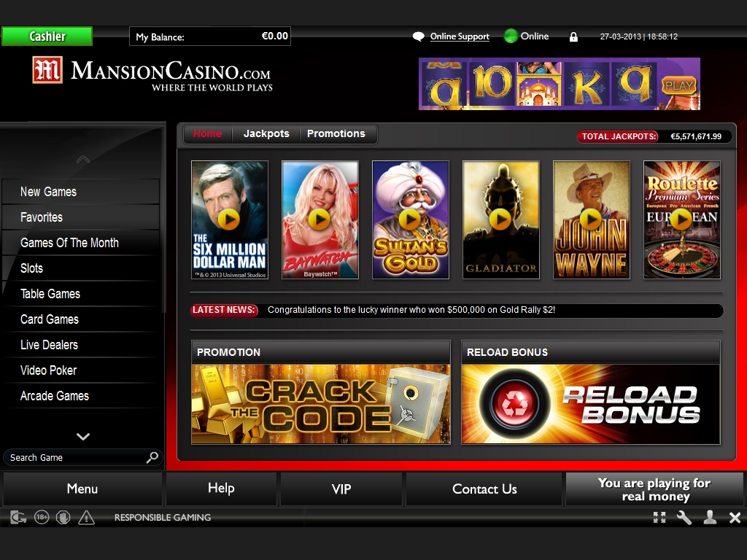Play the Gladiator game thumbnail

(500, 219)
